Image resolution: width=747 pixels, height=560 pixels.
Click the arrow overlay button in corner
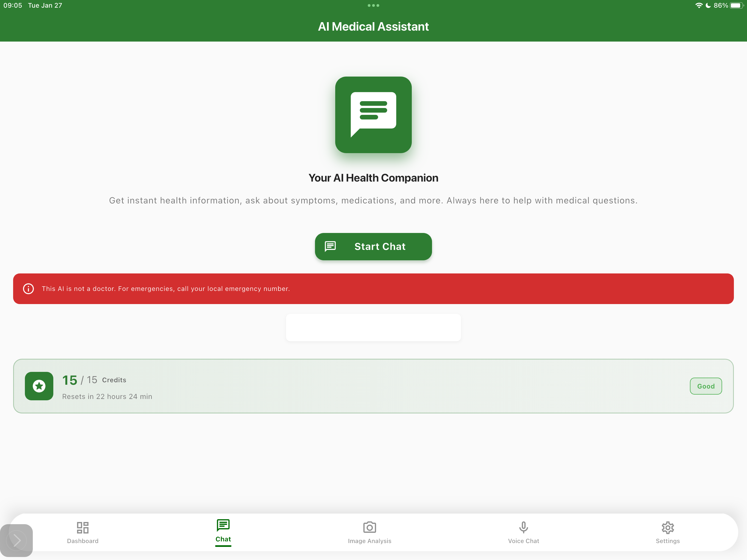pos(17,540)
